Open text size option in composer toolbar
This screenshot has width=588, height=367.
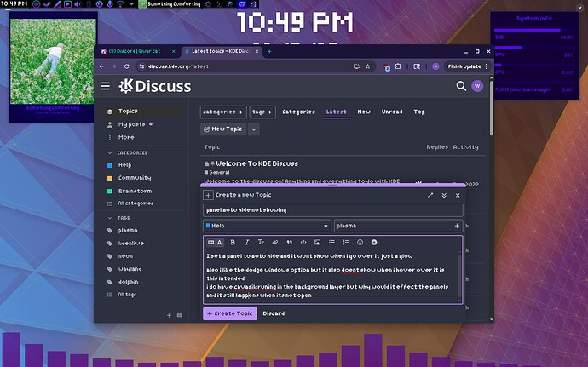click(x=261, y=243)
